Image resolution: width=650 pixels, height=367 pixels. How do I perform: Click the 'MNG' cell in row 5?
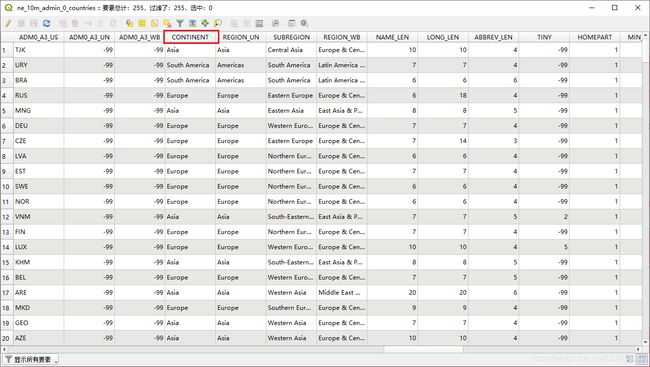[x=39, y=110]
